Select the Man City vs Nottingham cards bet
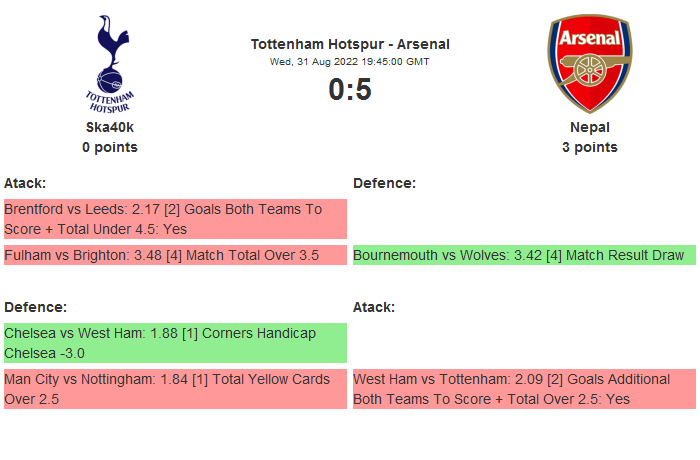Viewport: 700px width, 460px height. click(175, 389)
